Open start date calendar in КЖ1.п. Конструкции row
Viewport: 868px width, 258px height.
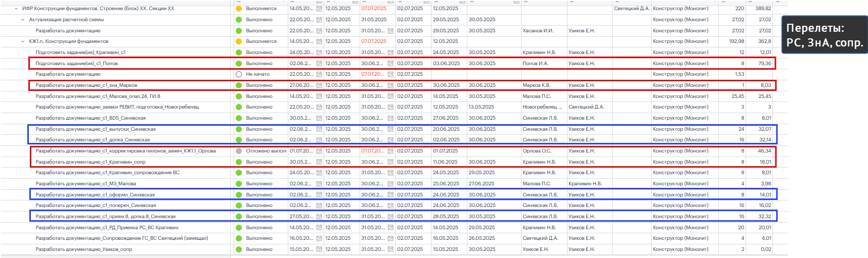[x=319, y=41]
